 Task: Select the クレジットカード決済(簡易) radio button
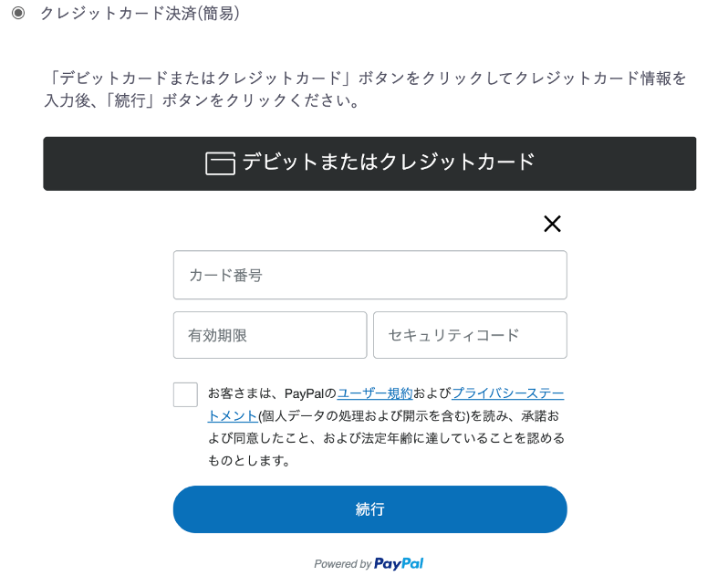click(18, 13)
